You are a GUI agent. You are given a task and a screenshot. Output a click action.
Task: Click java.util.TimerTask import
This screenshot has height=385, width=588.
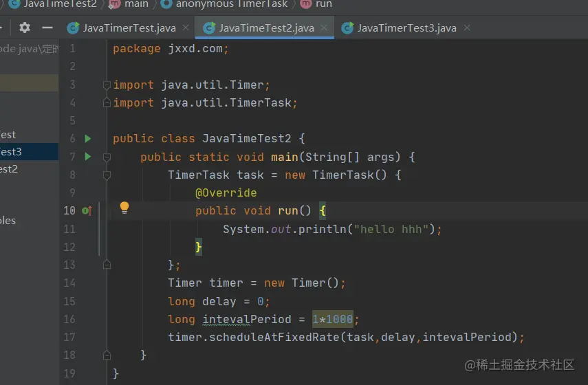[x=226, y=102]
